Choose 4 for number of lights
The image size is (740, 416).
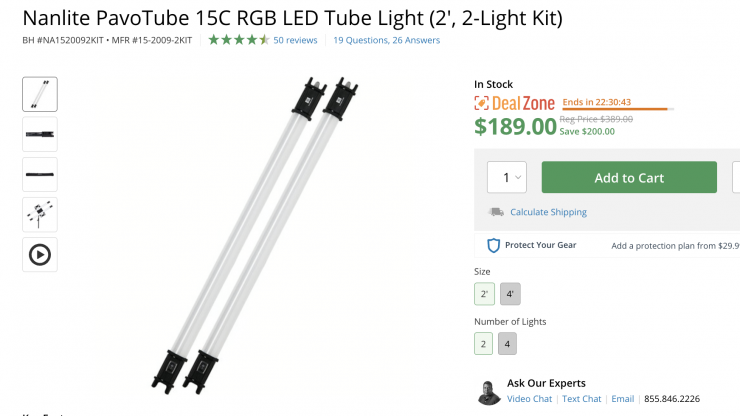tap(510, 344)
